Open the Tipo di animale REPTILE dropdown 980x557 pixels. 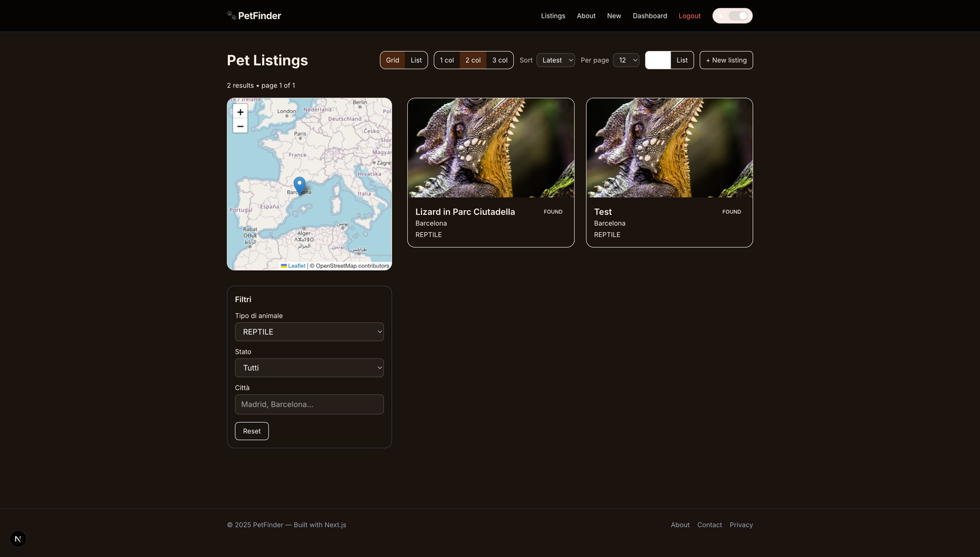tap(309, 332)
